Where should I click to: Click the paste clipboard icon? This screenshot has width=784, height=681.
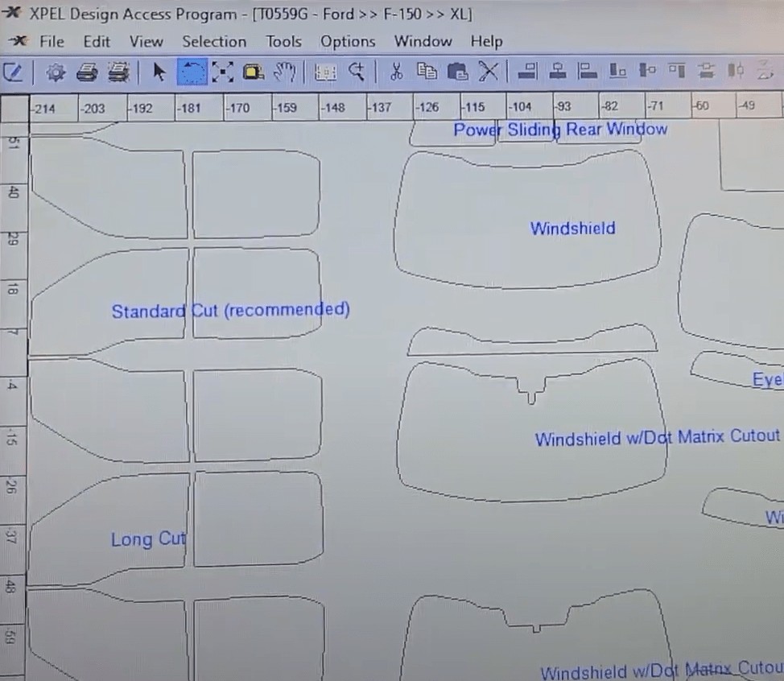click(x=456, y=72)
